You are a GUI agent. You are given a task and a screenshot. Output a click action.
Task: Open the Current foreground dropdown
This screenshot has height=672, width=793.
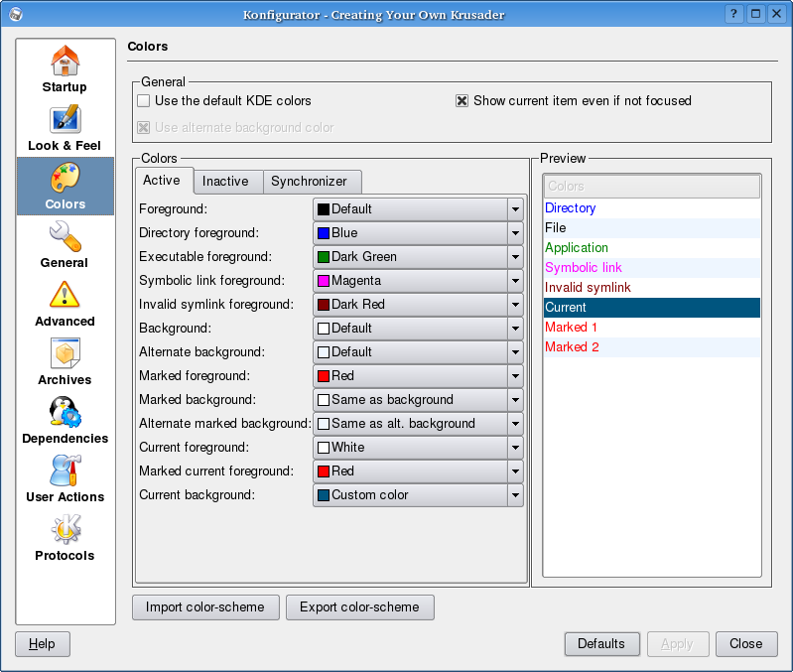(x=418, y=448)
